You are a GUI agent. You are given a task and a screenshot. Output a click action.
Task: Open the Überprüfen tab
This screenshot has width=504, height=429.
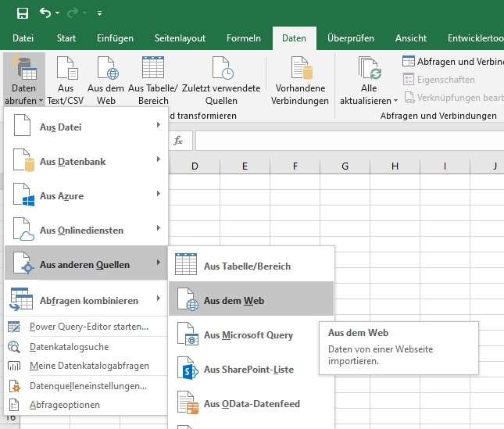[x=351, y=38]
